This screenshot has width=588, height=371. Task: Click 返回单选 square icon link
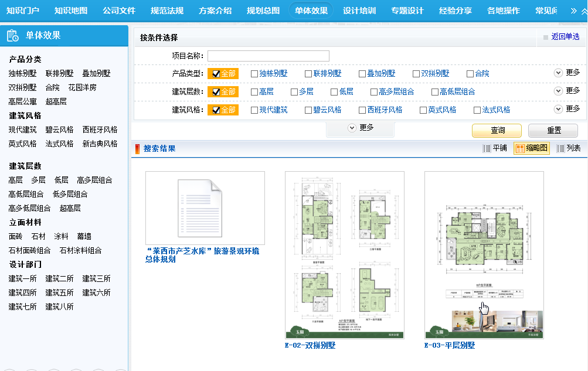pos(546,37)
